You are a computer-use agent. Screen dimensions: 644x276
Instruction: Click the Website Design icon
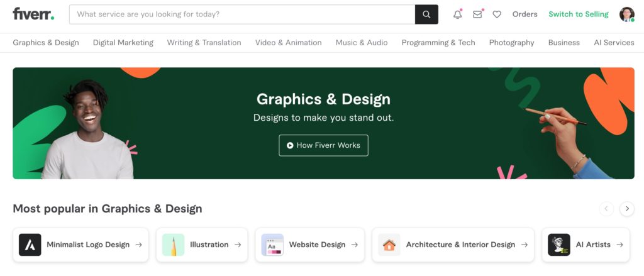point(272,245)
